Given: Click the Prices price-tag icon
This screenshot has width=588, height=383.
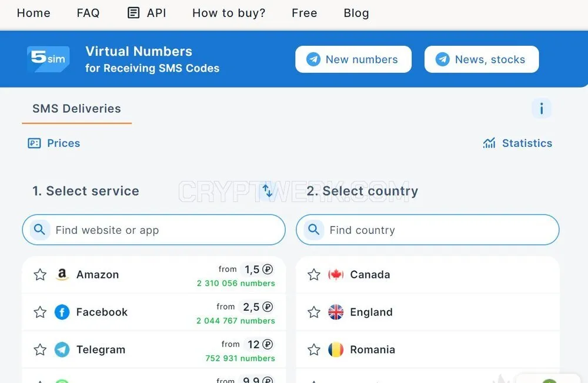Looking at the screenshot, I should click(34, 143).
